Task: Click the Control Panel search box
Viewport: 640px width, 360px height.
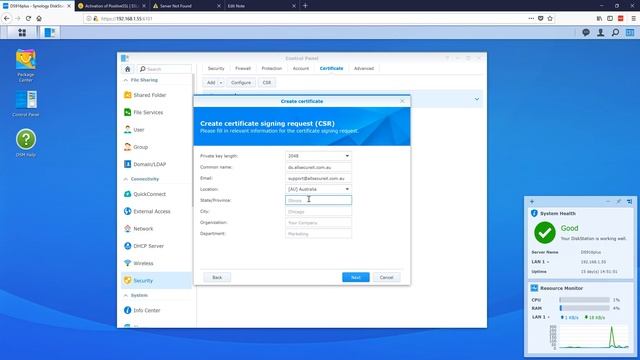Action: point(164,69)
